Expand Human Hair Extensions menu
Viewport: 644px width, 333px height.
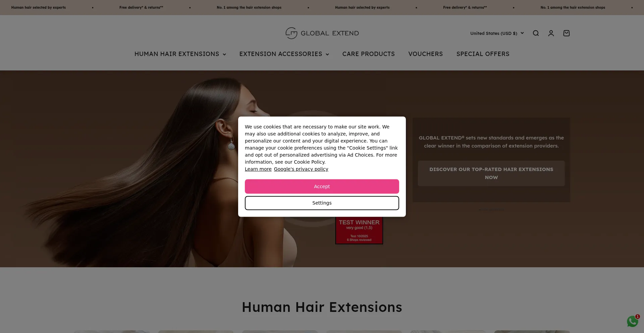[180, 54]
